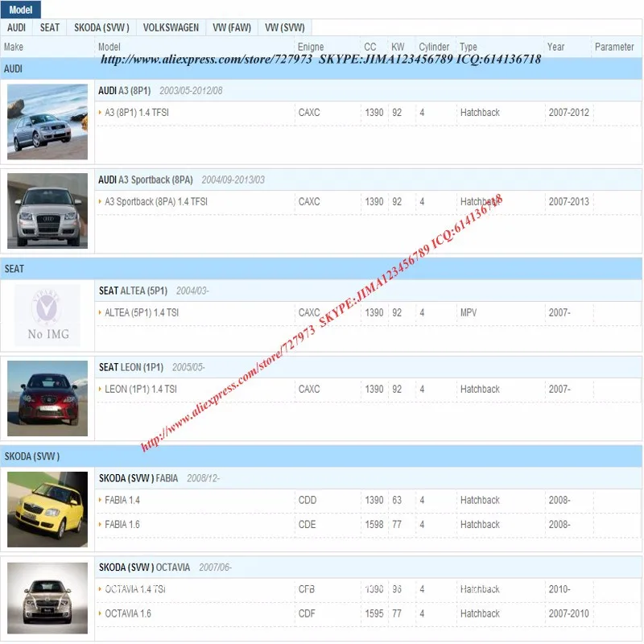The image size is (644, 644).
Task: Click the 1598 CC value
Action: tap(374, 525)
